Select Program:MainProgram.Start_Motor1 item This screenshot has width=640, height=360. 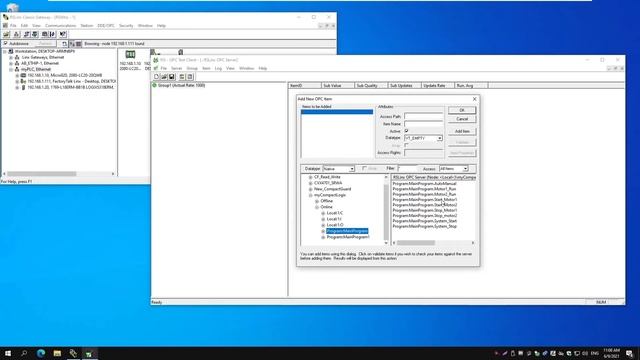point(425,200)
